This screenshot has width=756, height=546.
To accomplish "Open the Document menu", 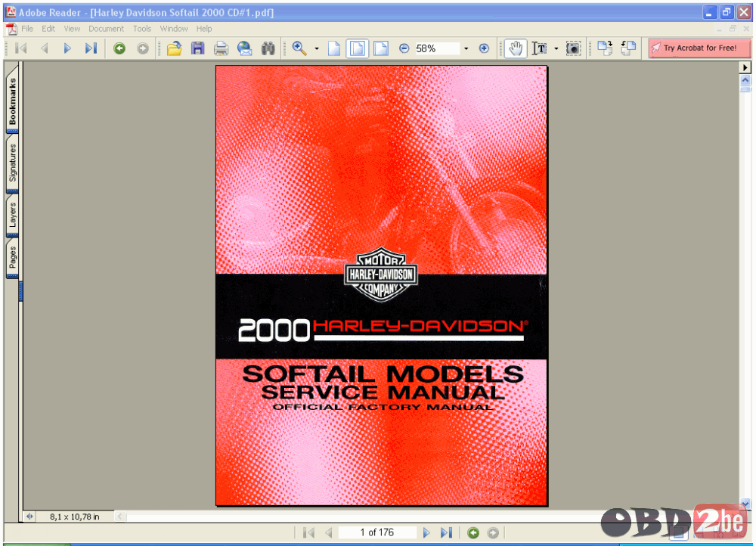I will pyautogui.click(x=106, y=29).
